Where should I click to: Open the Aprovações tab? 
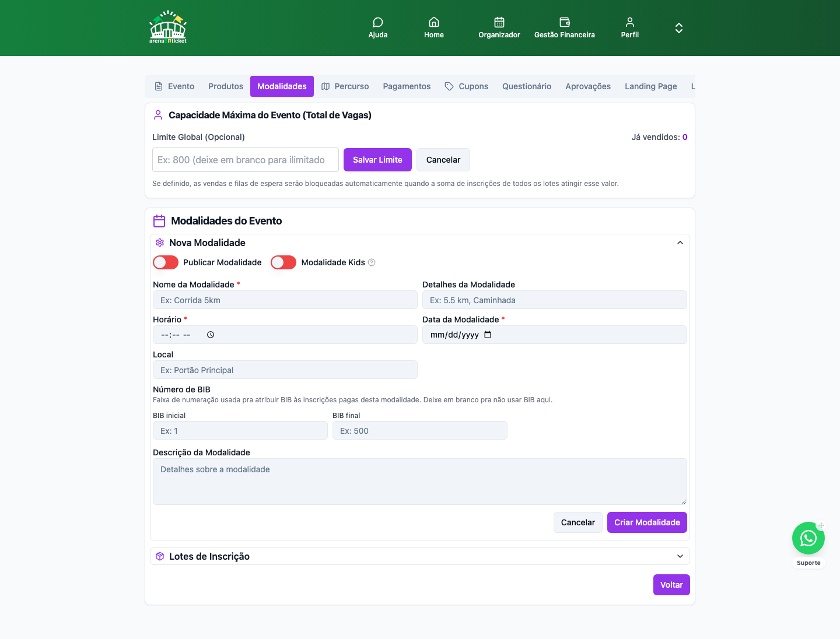click(588, 86)
